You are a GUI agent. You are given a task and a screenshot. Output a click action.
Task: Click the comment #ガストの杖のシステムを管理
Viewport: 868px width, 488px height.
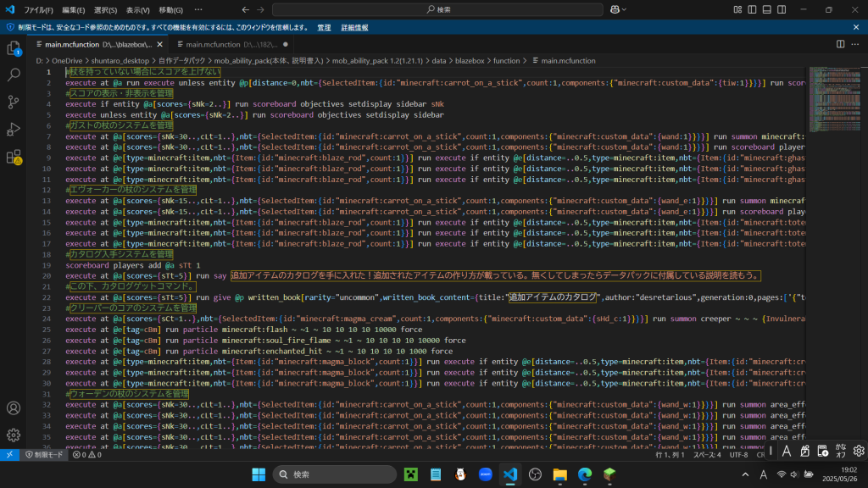tap(119, 125)
